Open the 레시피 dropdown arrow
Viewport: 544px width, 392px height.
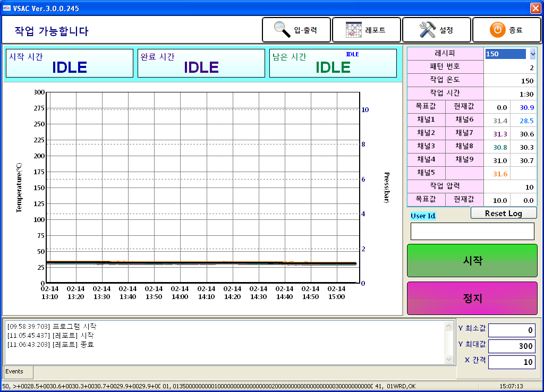pyautogui.click(x=532, y=54)
